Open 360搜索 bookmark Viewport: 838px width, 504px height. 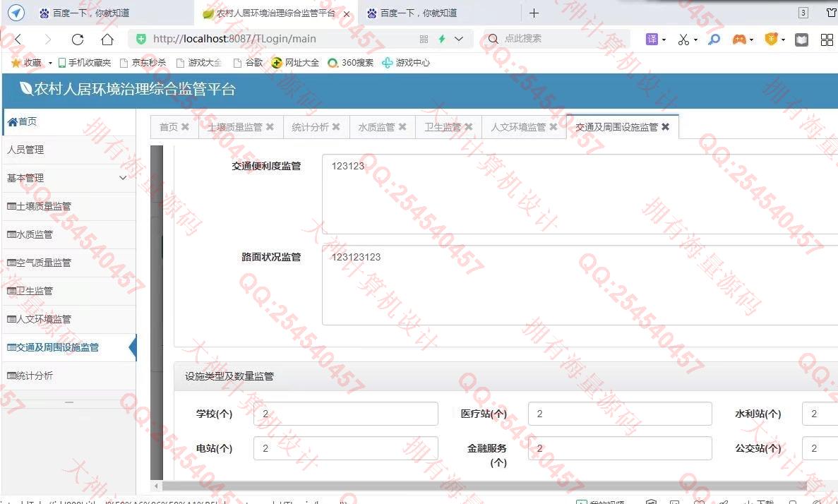351,63
